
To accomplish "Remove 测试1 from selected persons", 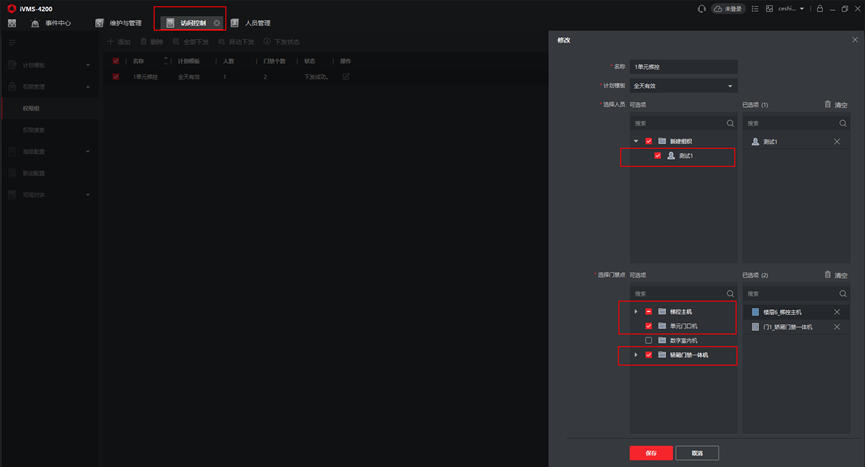I will [x=837, y=142].
